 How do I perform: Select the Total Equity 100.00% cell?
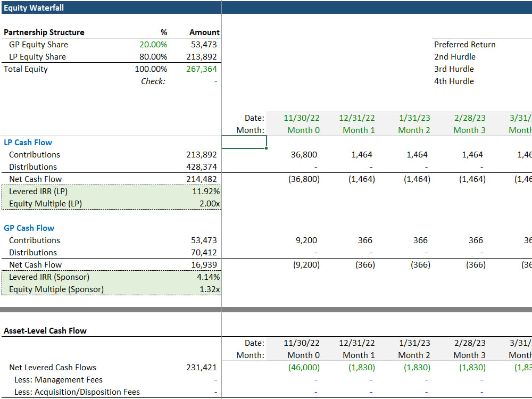[x=151, y=69]
